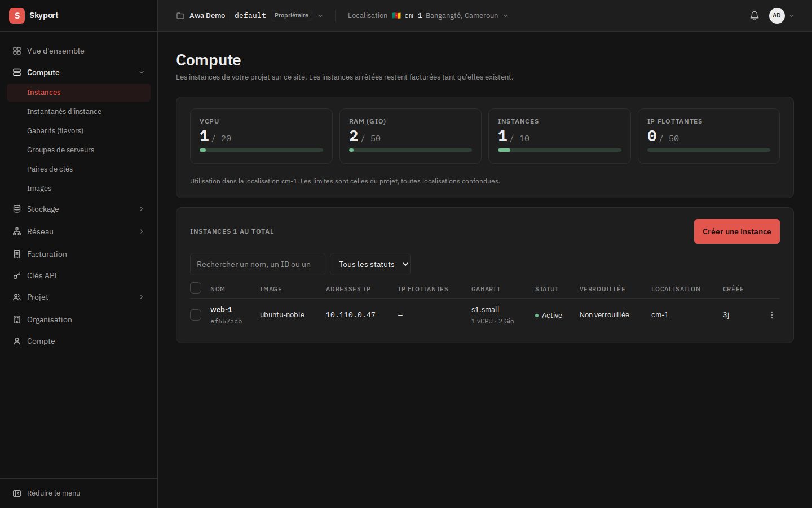Expand the Réseau section chevron

pyautogui.click(x=142, y=231)
